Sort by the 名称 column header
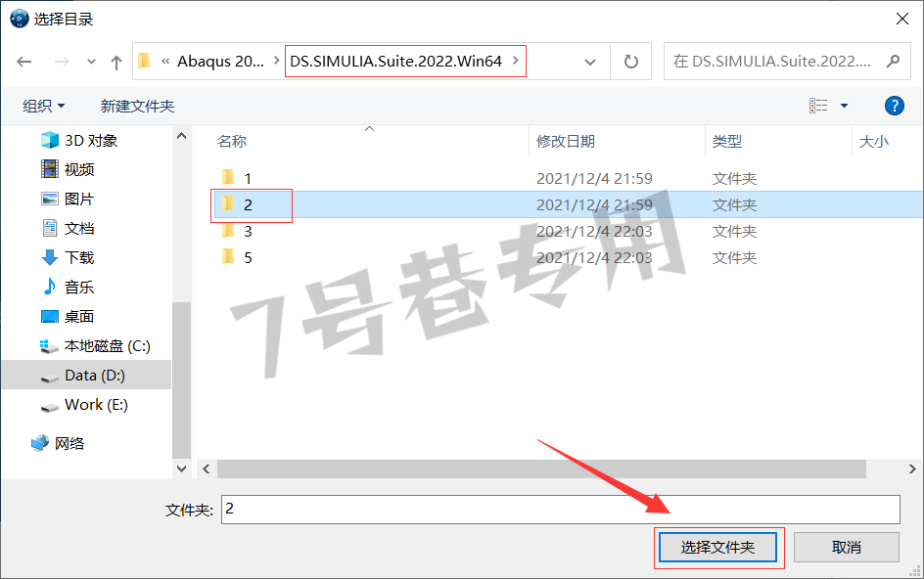The image size is (924, 579). pyautogui.click(x=232, y=142)
